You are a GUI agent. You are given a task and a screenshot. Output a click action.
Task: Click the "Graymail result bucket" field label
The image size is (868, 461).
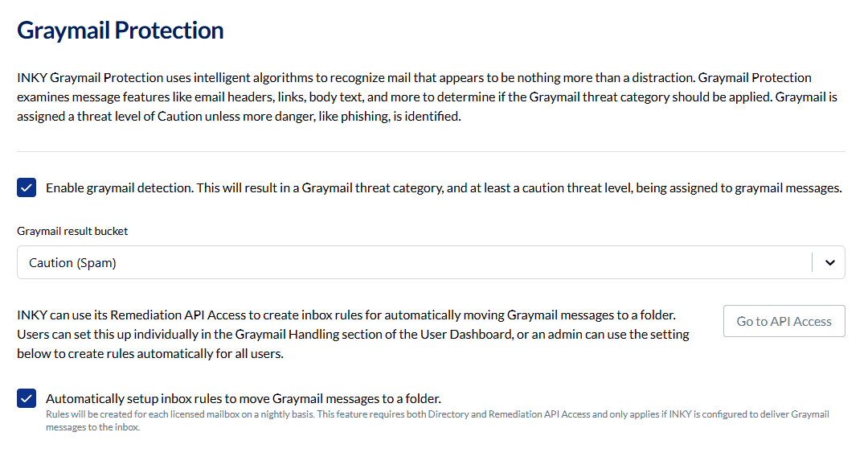pyautogui.click(x=72, y=231)
